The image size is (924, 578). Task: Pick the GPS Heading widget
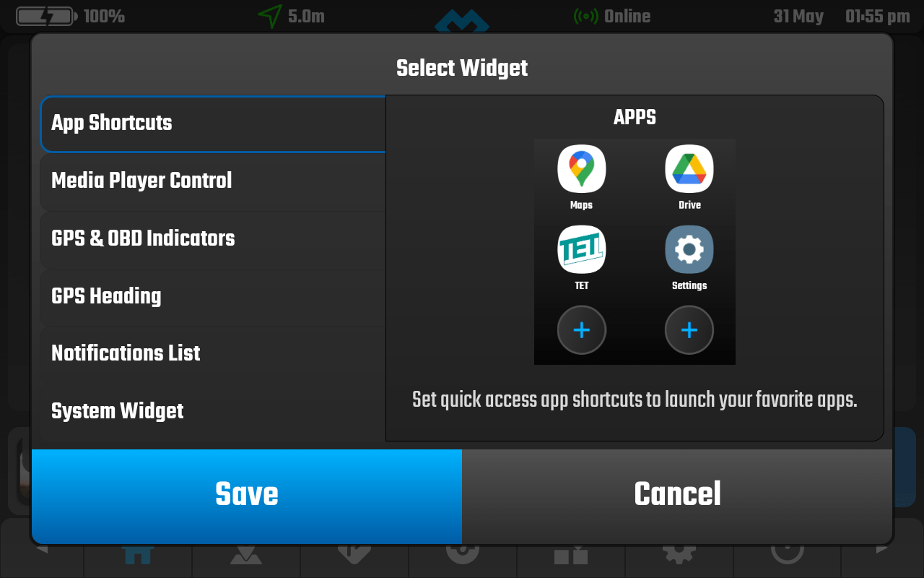(213, 296)
